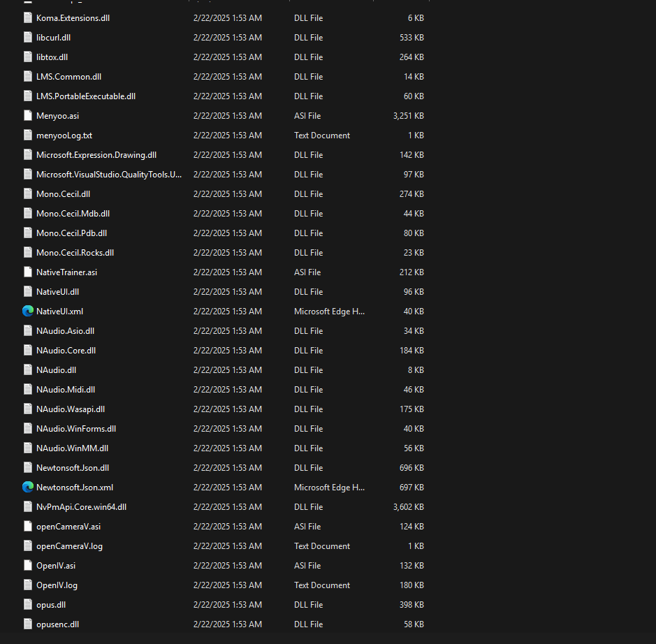
Task: Click the date modified of libtox.dll
Action: [x=228, y=57]
